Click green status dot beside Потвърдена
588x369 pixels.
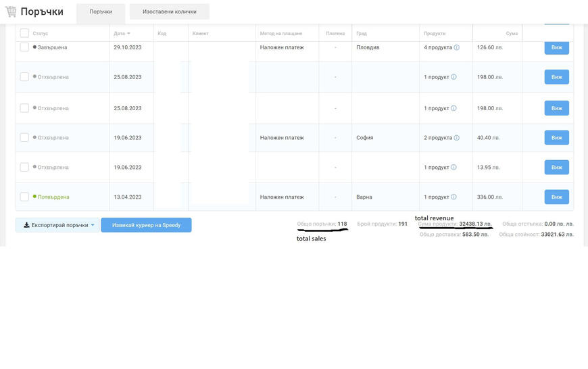pyautogui.click(x=34, y=197)
